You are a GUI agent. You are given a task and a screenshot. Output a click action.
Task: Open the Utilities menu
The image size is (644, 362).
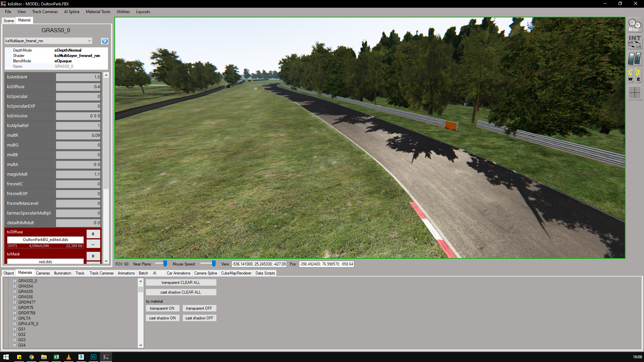123,12
